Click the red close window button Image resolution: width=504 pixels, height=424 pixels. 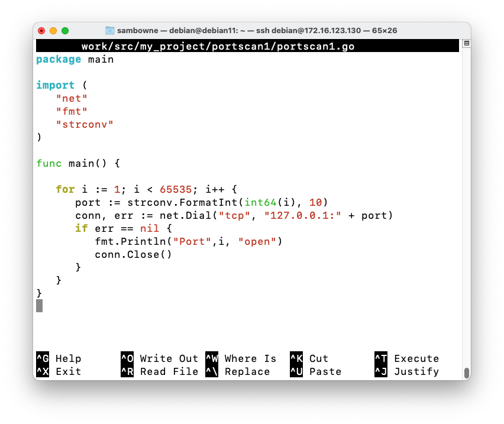click(41, 31)
